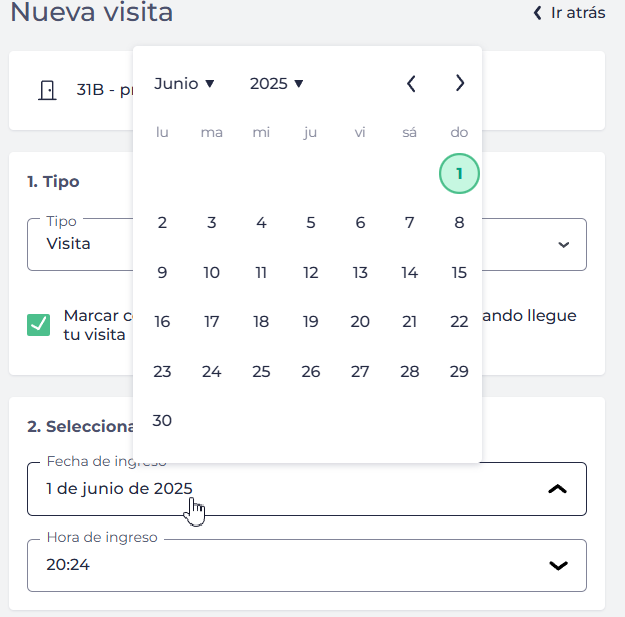Open the 2025 year dropdown

[276, 84]
